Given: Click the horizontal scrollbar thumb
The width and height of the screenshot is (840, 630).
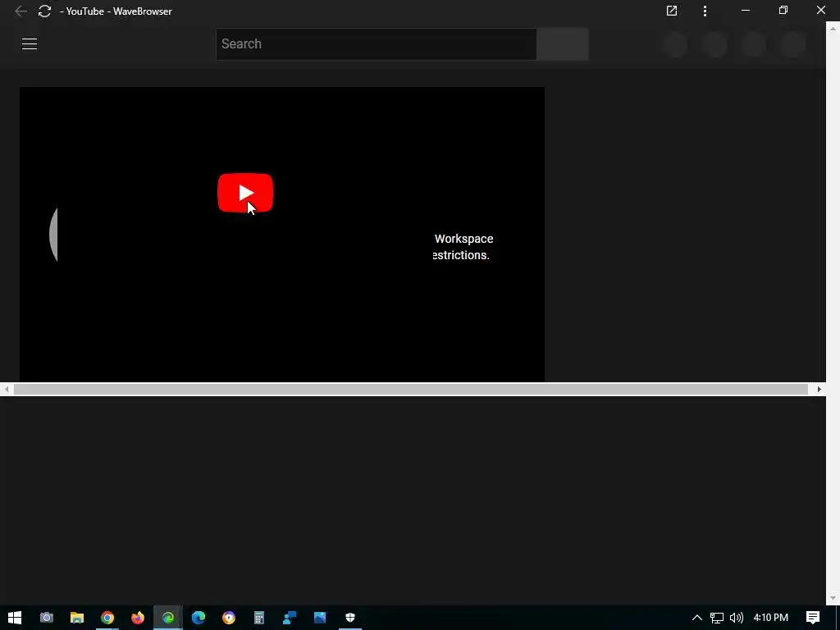Looking at the screenshot, I should click(411, 390).
